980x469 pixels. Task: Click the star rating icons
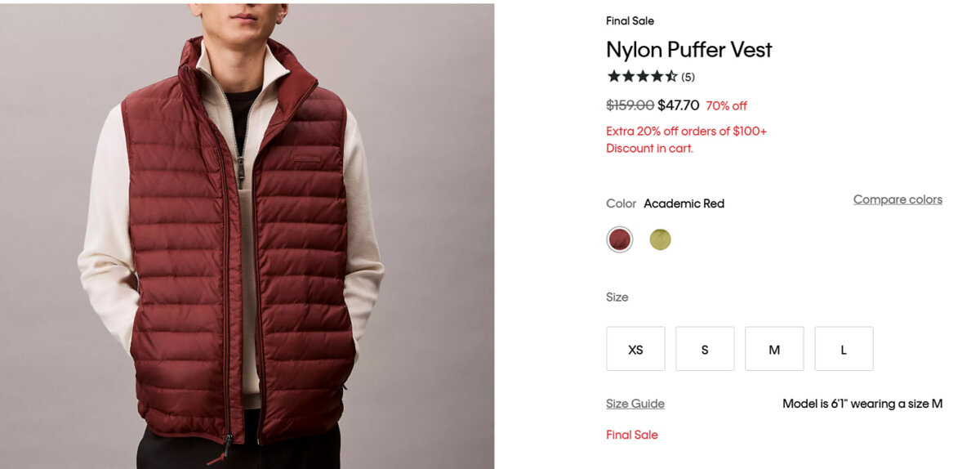click(x=642, y=77)
